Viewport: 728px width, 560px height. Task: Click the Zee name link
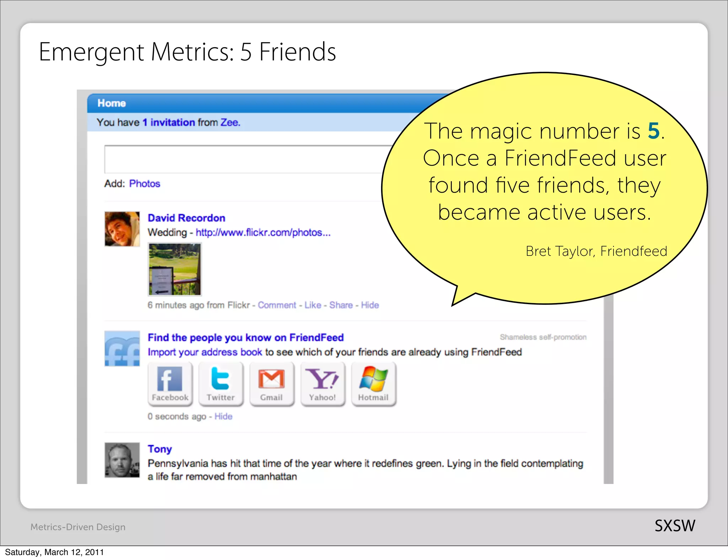[230, 123]
